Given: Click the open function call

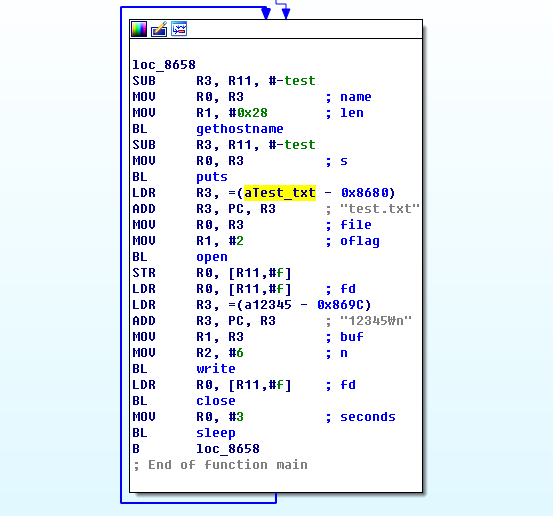Looking at the screenshot, I should coord(212,257).
